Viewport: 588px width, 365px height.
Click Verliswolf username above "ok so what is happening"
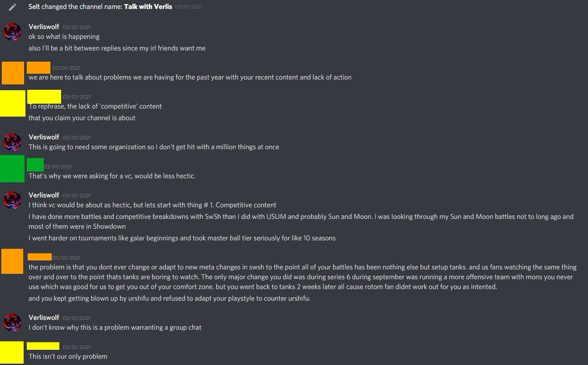tap(44, 26)
